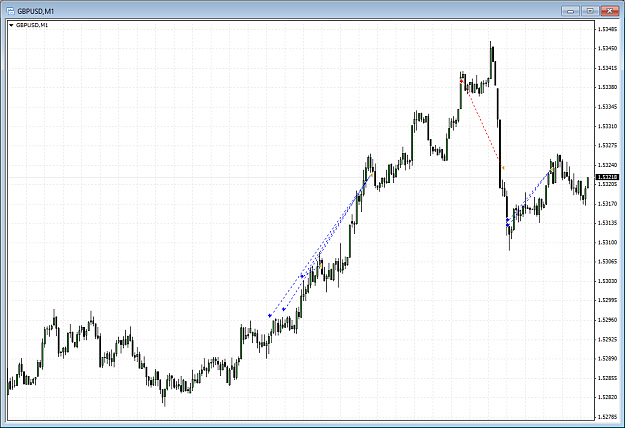Close the GBPUSD,M1 chart window

pyautogui.click(x=609, y=11)
